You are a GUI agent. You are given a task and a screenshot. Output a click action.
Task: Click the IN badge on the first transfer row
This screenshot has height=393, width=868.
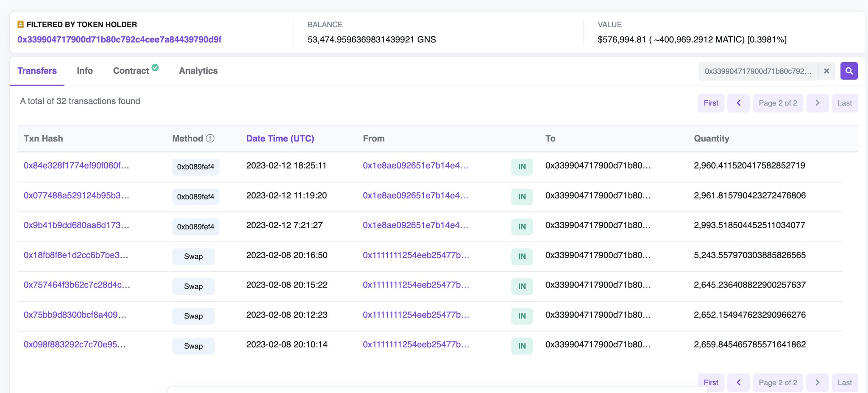coord(522,167)
